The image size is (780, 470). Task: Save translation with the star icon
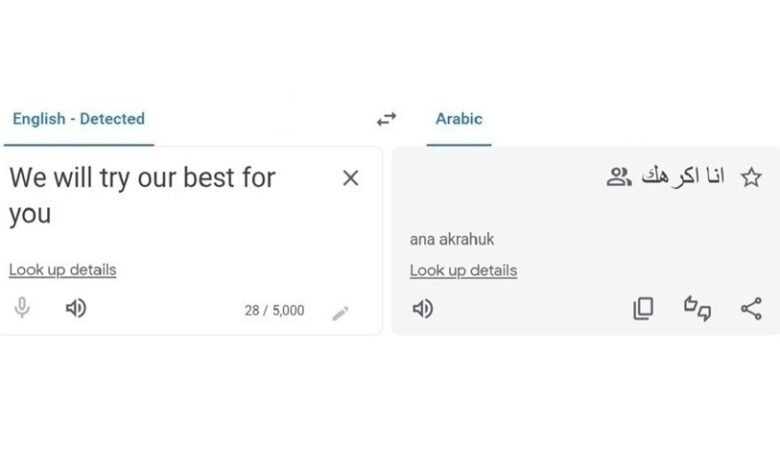pyautogui.click(x=751, y=178)
